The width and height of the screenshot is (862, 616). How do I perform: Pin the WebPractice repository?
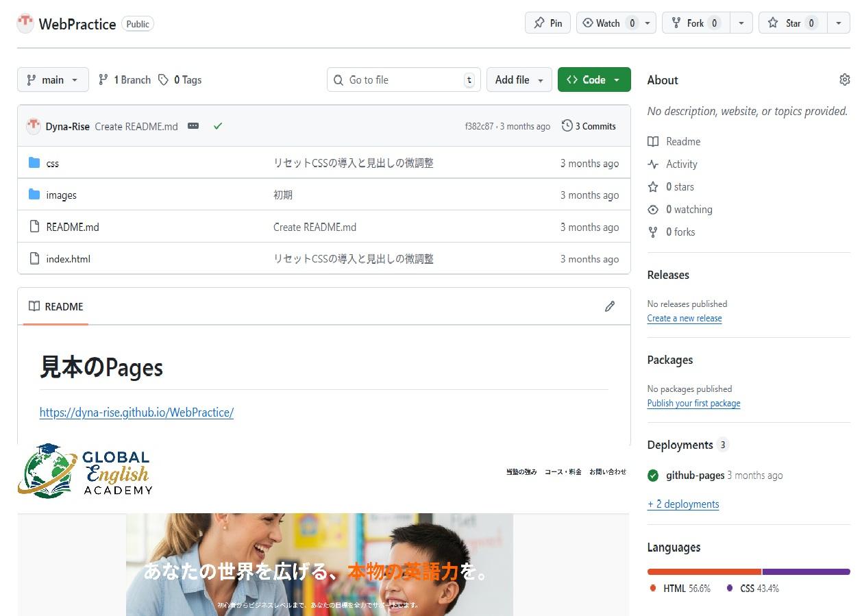coord(547,23)
